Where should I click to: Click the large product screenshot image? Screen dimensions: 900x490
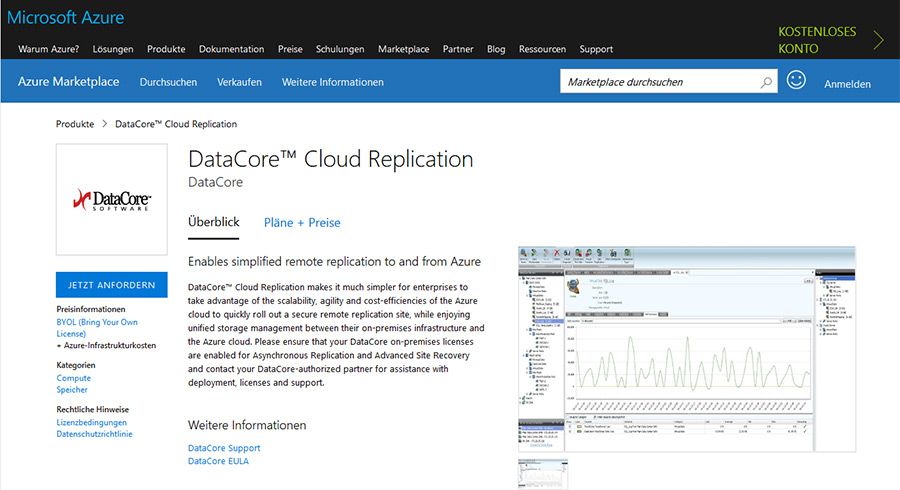coord(686,349)
